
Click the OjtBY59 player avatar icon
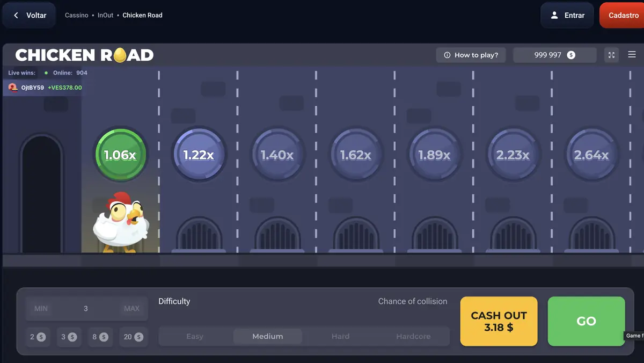click(x=13, y=88)
